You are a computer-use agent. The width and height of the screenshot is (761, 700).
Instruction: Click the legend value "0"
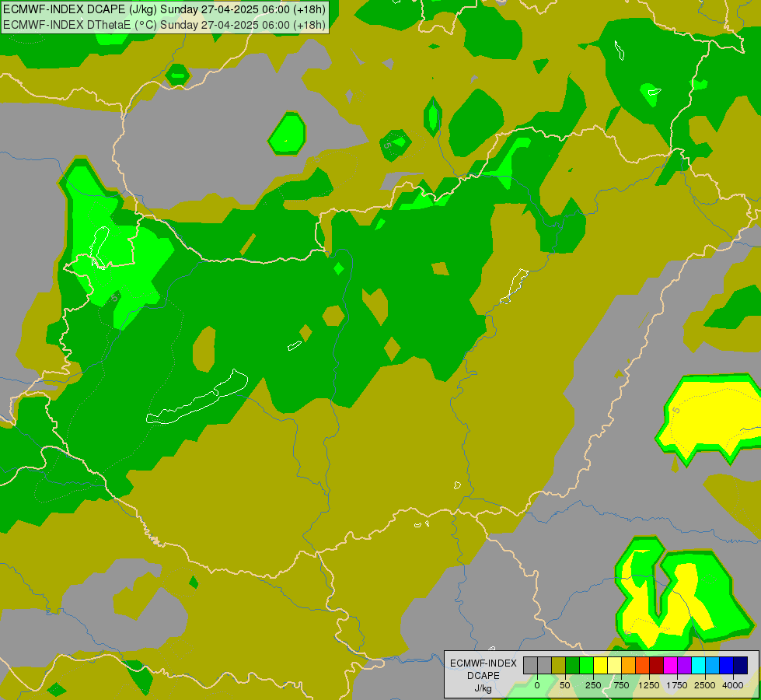[537, 685]
